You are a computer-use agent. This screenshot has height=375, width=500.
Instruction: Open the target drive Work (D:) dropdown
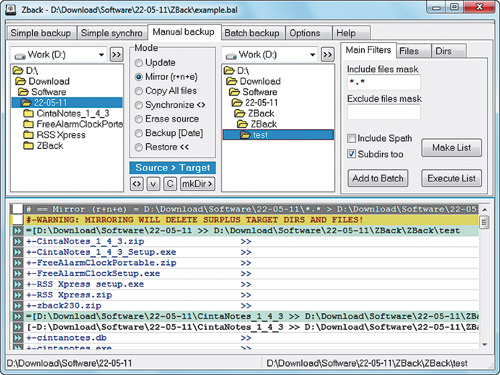click(312, 54)
